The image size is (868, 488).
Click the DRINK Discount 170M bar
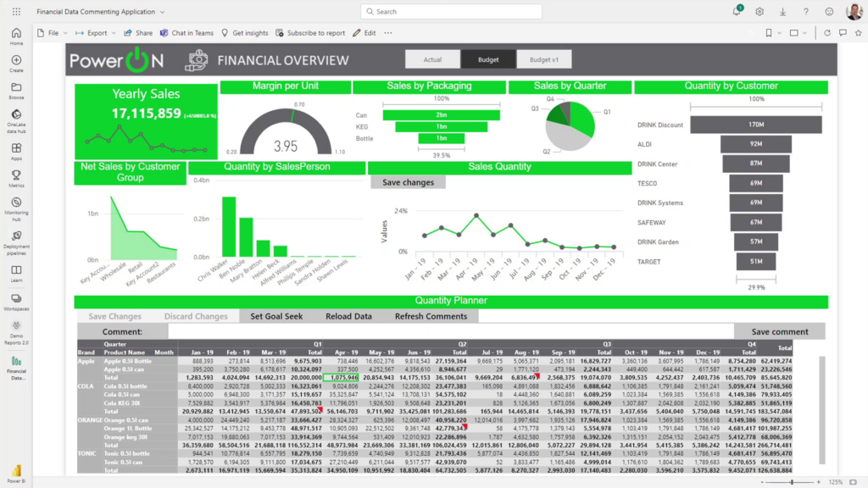755,125
